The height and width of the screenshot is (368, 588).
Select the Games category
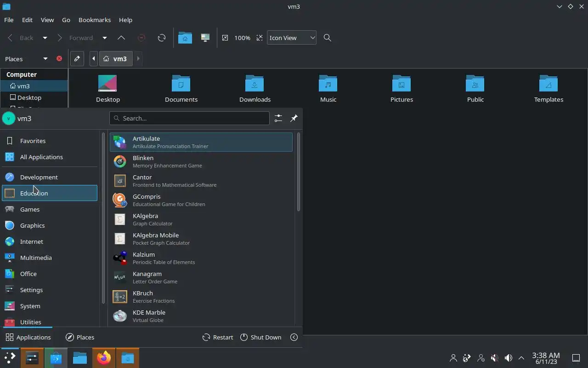(50, 209)
